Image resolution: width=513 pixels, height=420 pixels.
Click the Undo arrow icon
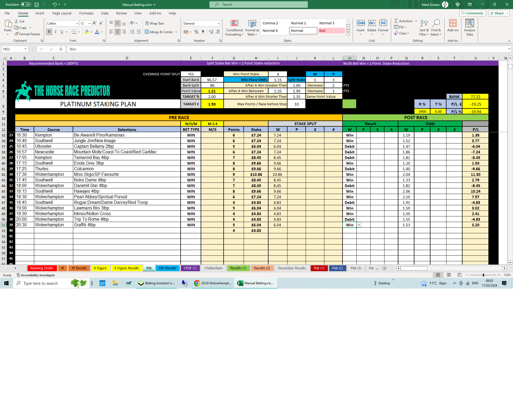[x=55, y=5]
